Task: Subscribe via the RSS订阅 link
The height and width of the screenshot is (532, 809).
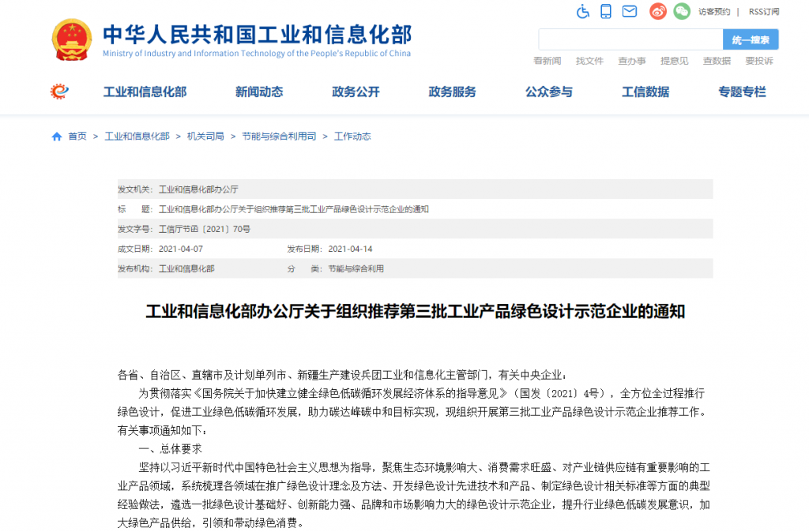Action: pyautogui.click(x=766, y=12)
